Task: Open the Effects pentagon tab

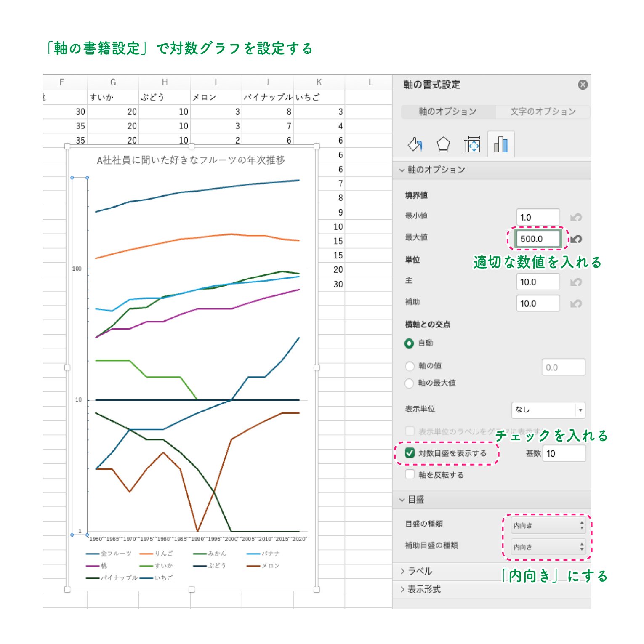Action: tap(443, 144)
